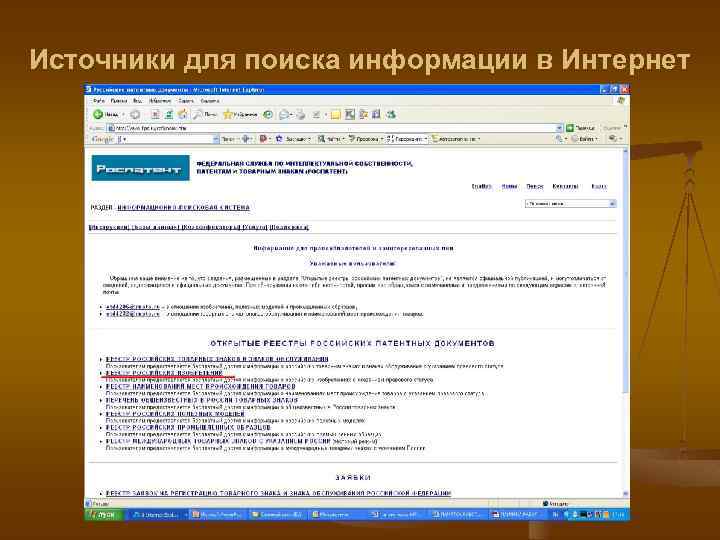
Task: Open РЕЕСТР РОССИЙСКИХ ПОЛЕЗНЫХ МОДЕЛЕЙ link
Action: pos(175,414)
